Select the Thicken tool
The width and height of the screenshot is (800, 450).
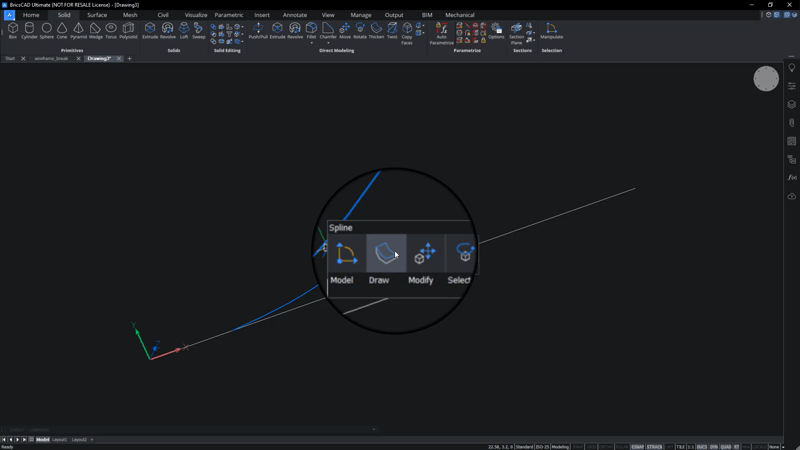point(376,30)
